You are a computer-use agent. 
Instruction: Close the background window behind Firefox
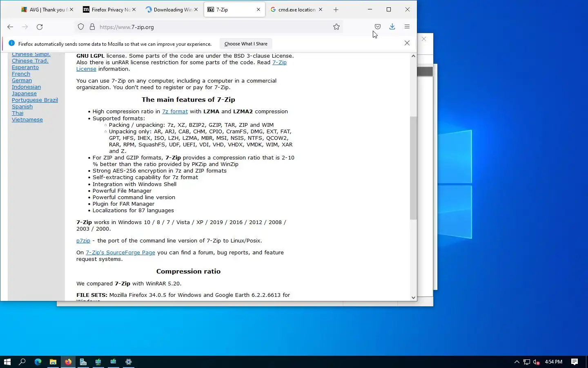point(424,39)
